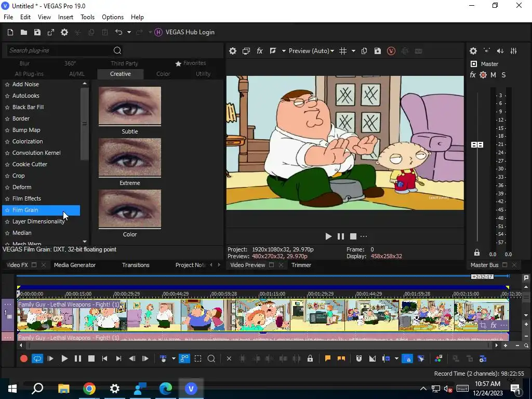Click the Master volume fader handle
The image size is (532, 399).
477,145
